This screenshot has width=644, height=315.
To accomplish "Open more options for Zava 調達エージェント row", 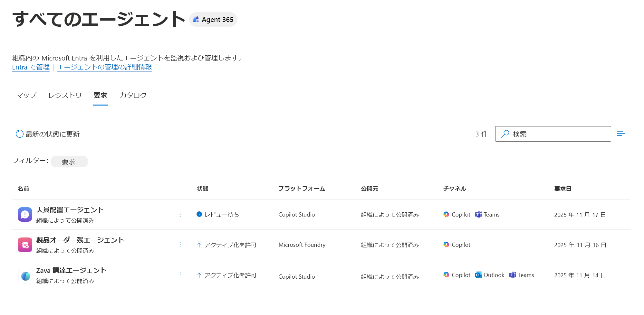I will pos(180,275).
